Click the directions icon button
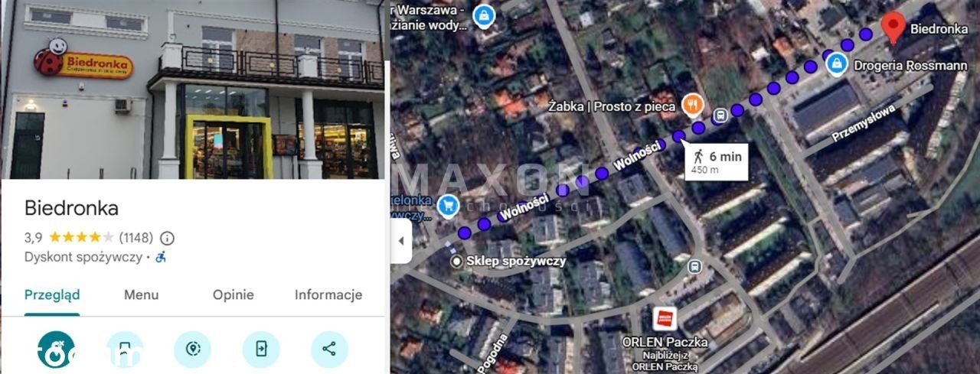The width and height of the screenshot is (980, 374). tap(57, 350)
